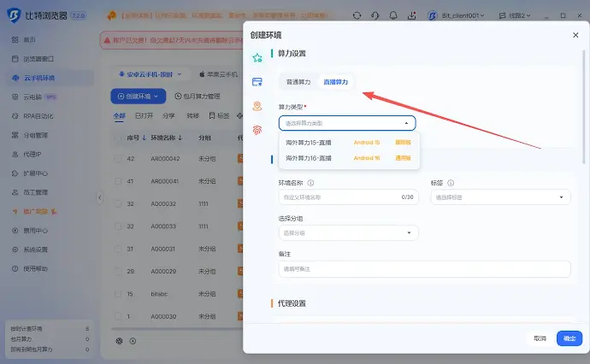Tick the checkbox for row A000033
590x364 pixels.
click(118, 226)
